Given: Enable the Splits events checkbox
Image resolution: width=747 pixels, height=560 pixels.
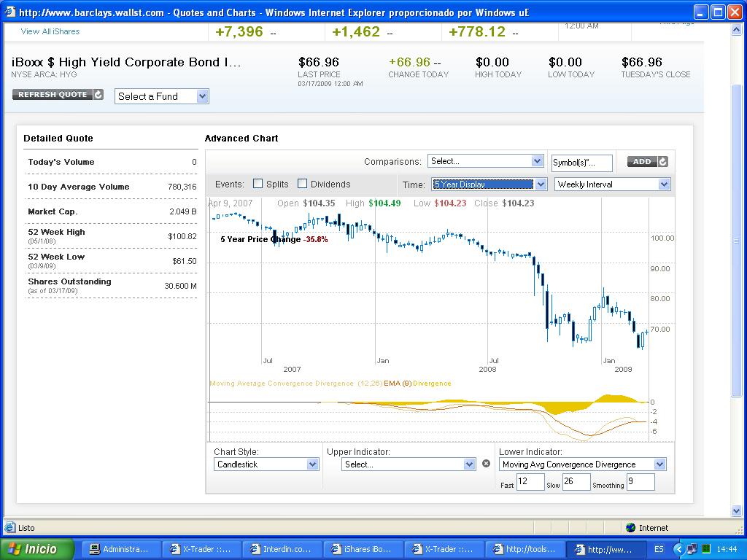Looking at the screenshot, I should [258, 184].
